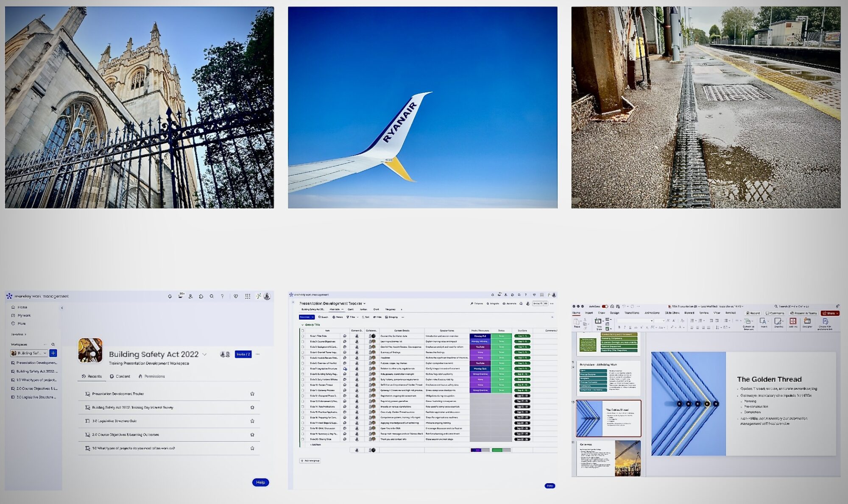Screen dimensions: 848x504
Task: Click Hide columns in tracker toolbar
Action: pos(377,317)
